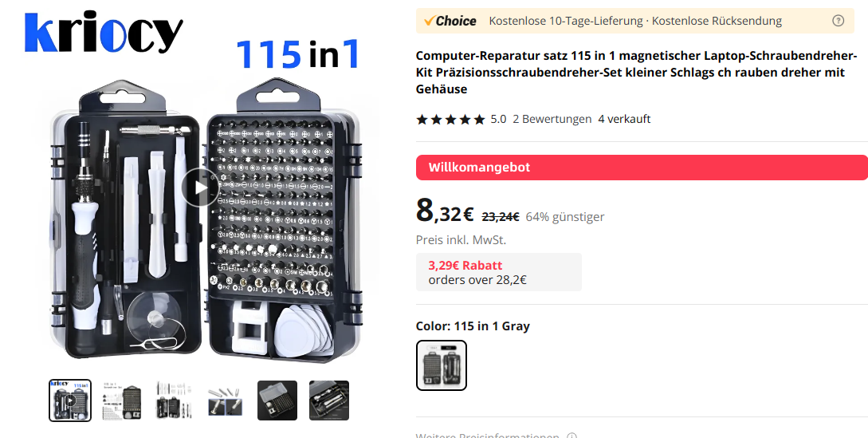Select the third thumbnail with open case
868x438 pixels.
173,401
